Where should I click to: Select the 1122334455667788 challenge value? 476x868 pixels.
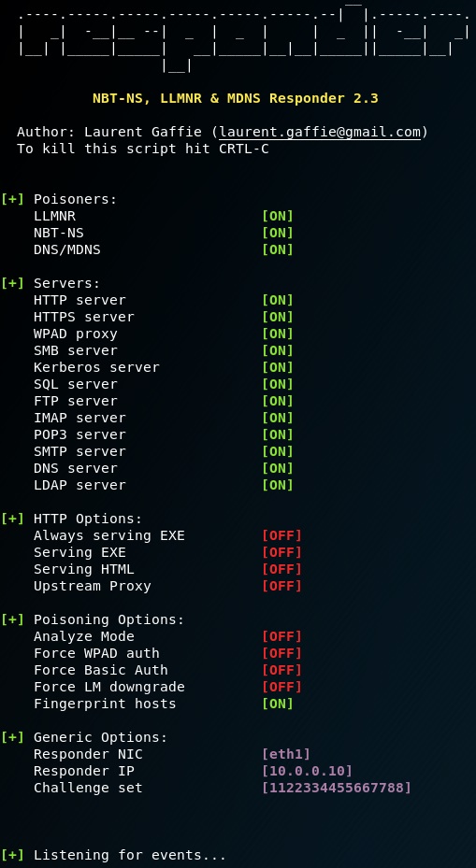337,787
